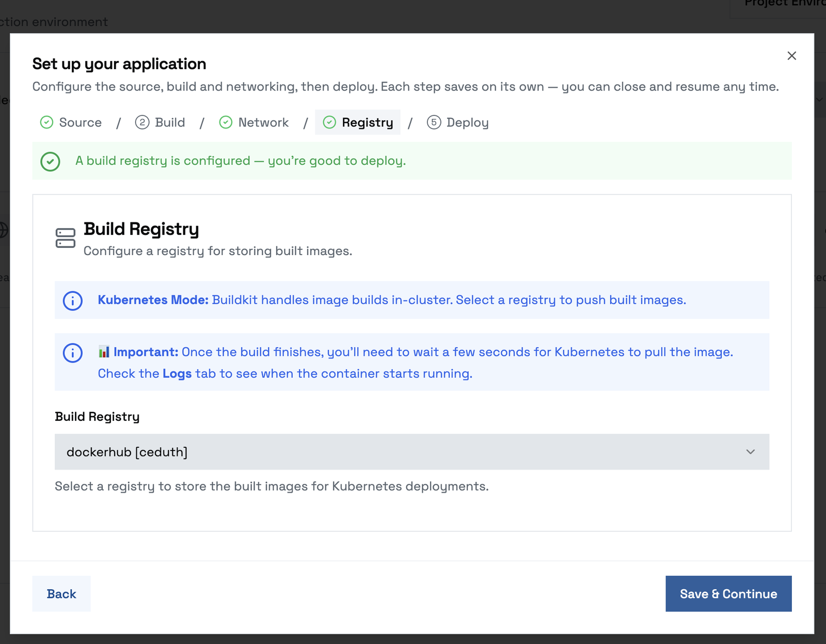Click 'Configure a registry for storing built images'
Image resolution: width=826 pixels, height=644 pixels.
pos(218,251)
